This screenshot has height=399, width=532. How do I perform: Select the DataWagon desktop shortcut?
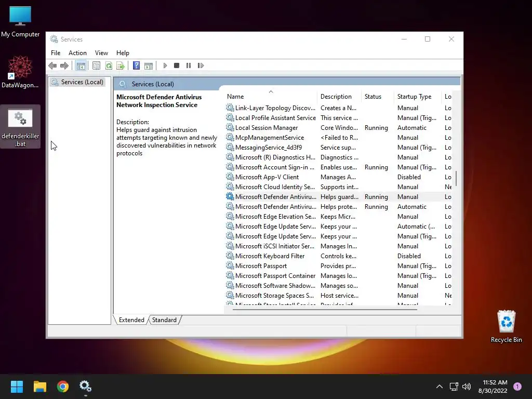click(20, 72)
